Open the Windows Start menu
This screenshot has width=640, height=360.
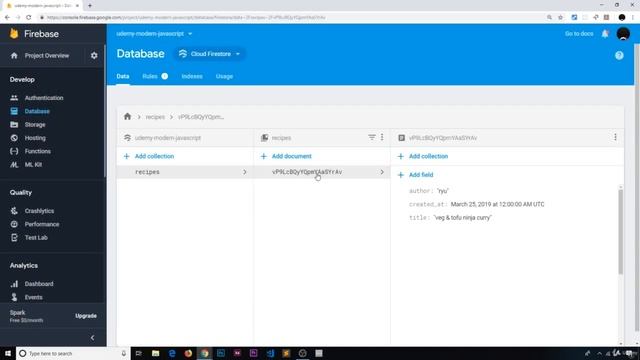click(x=8, y=353)
